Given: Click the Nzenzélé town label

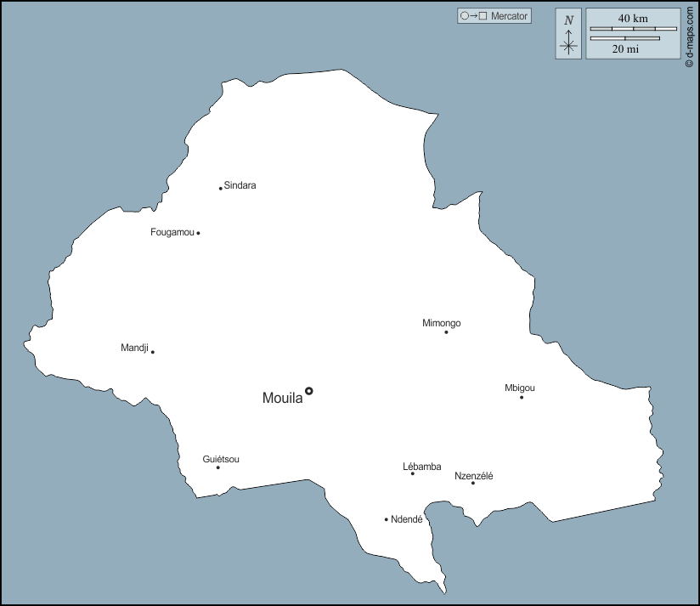Looking at the screenshot, I should coord(476,475).
